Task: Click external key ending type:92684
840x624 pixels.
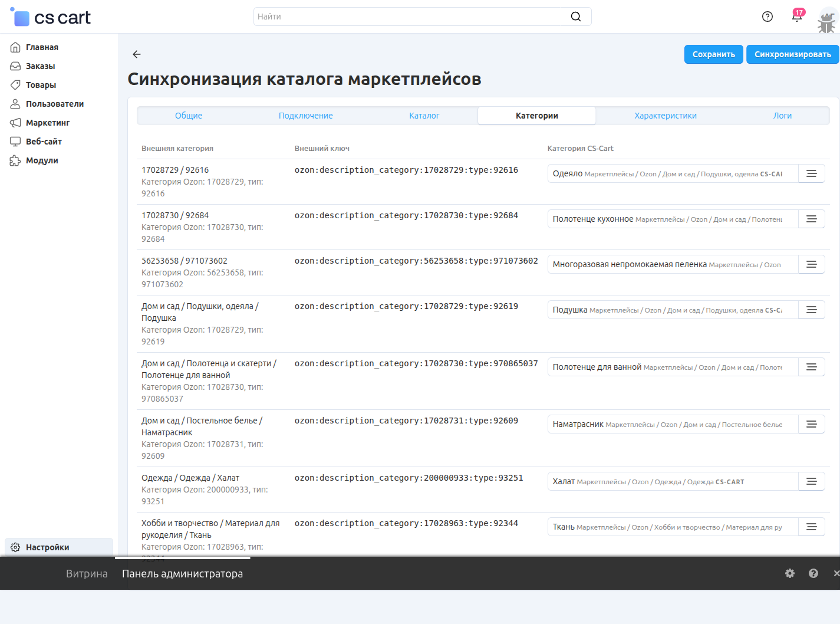Action: coord(406,215)
